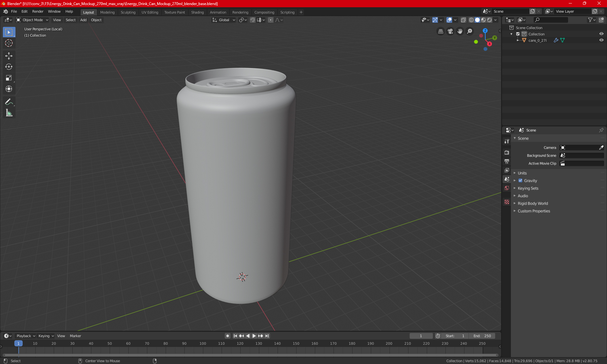Image resolution: width=607 pixels, height=364 pixels.
Task: Select the Annotate tool
Action: tap(9, 102)
